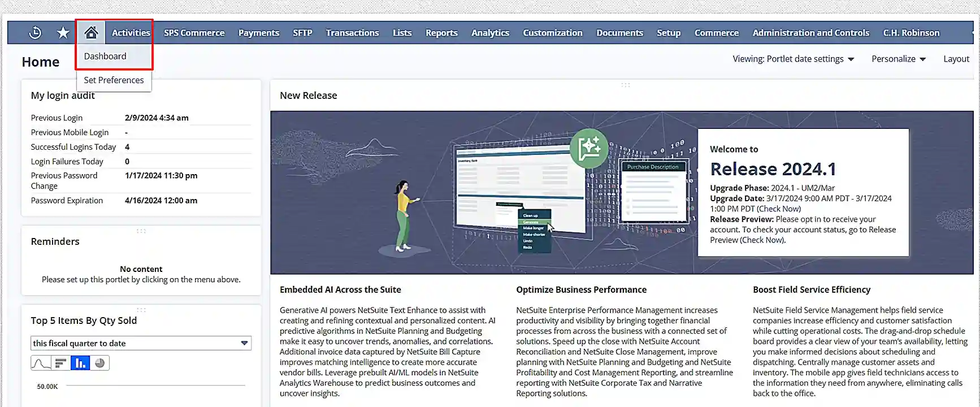Open the Commerce menu

coord(717,33)
